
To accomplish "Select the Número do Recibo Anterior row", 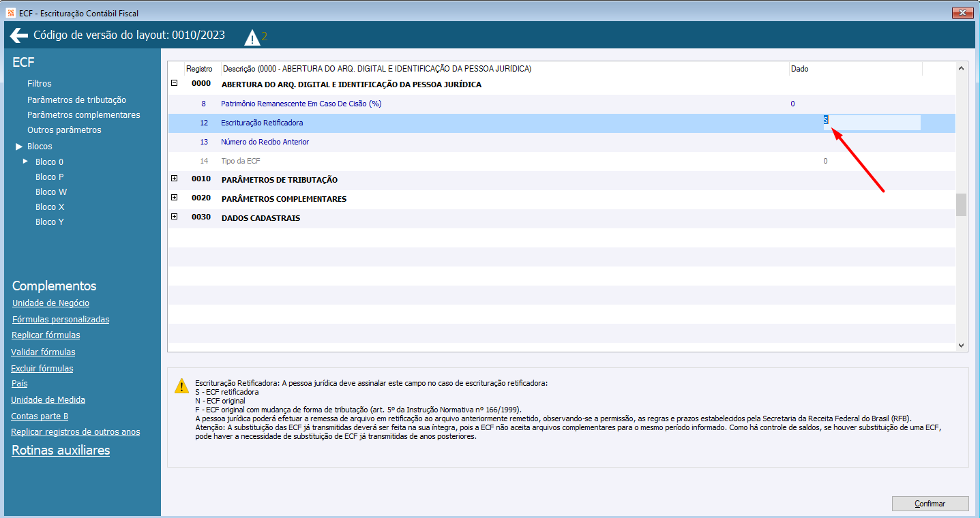I will point(561,142).
